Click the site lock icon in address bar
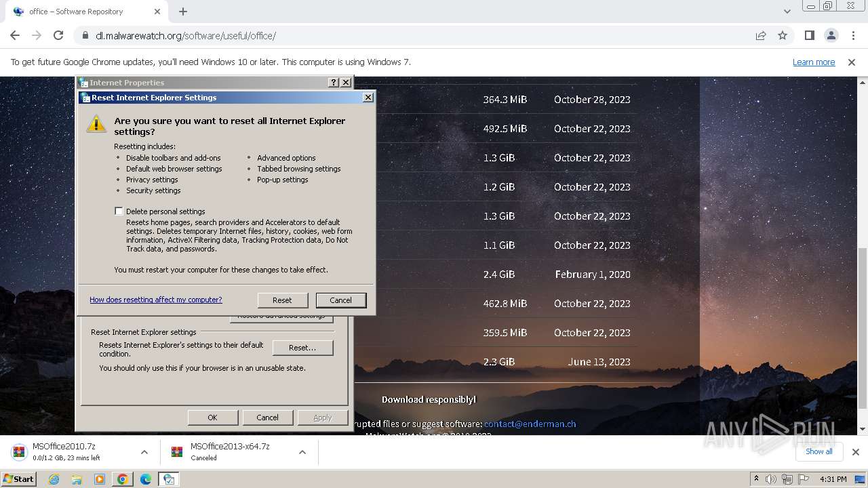 pos(85,35)
